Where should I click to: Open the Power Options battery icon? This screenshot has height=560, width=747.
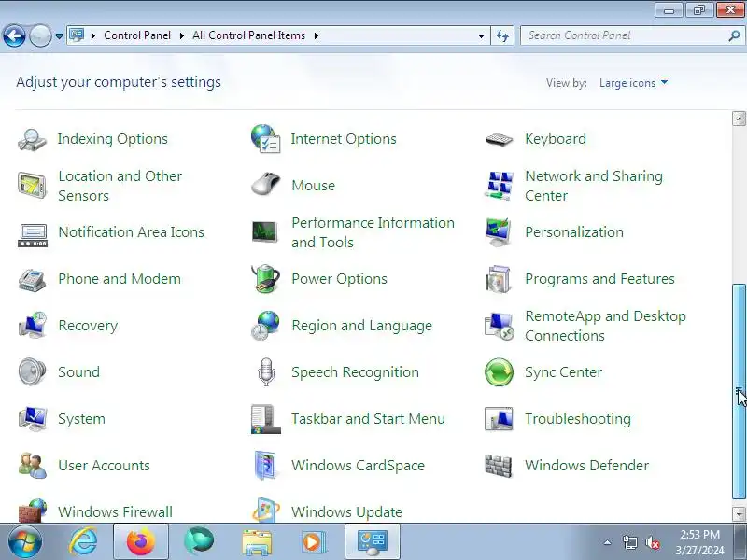coord(266,278)
